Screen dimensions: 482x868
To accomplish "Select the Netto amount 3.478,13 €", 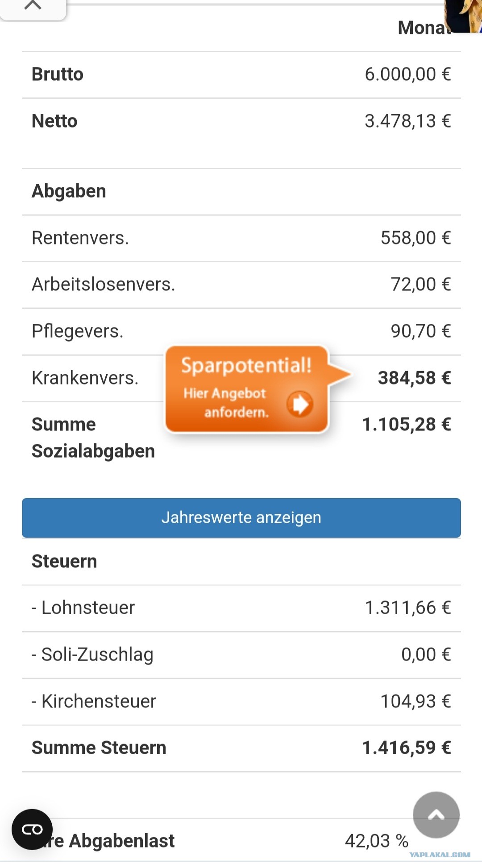I will point(408,121).
